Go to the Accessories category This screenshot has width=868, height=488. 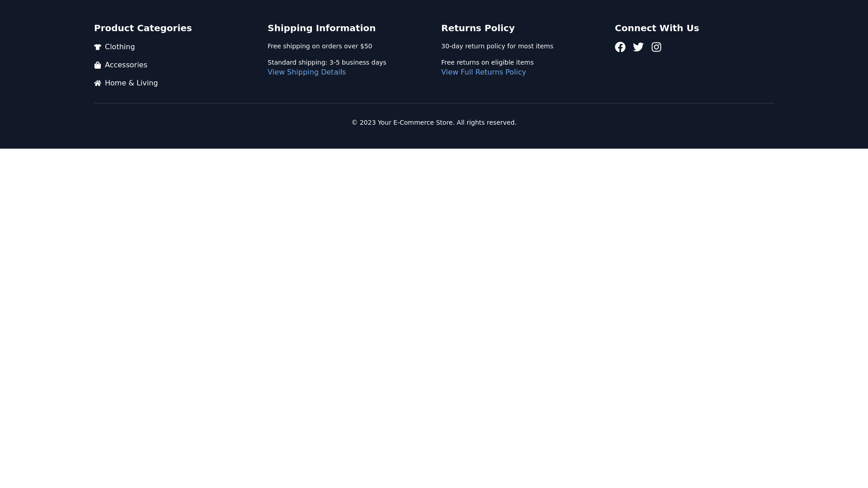click(126, 65)
